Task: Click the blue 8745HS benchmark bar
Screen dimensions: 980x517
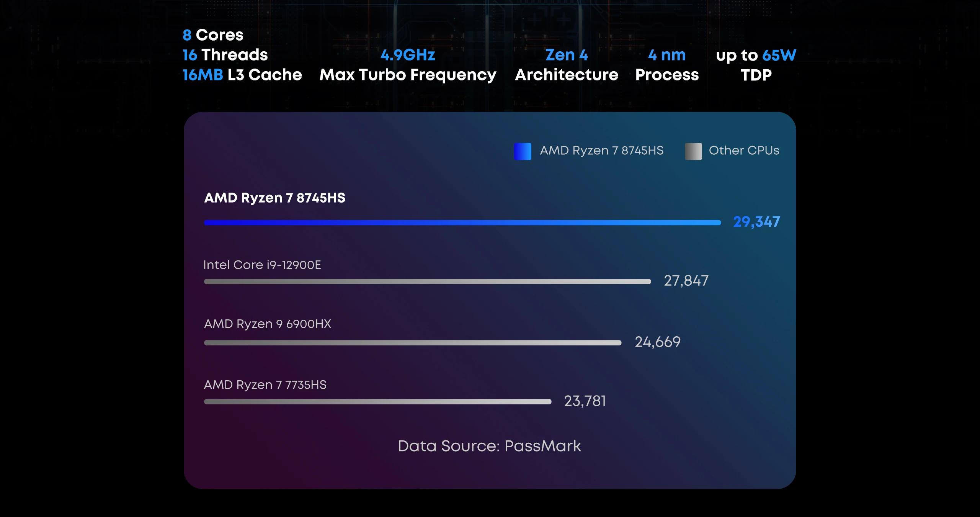Action: [462, 223]
